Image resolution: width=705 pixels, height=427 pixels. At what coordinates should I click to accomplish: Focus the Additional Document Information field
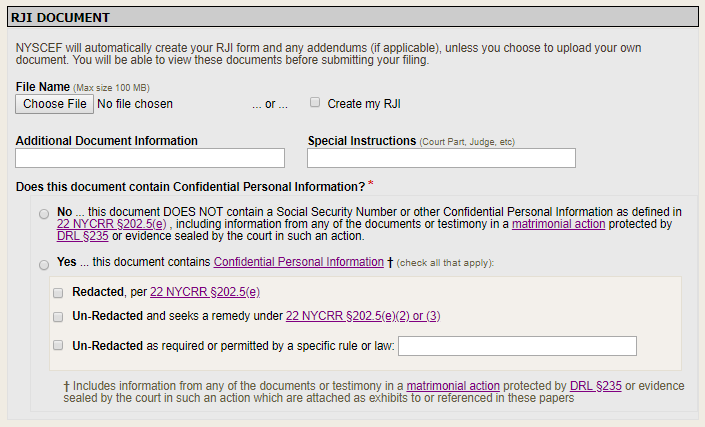click(x=150, y=158)
